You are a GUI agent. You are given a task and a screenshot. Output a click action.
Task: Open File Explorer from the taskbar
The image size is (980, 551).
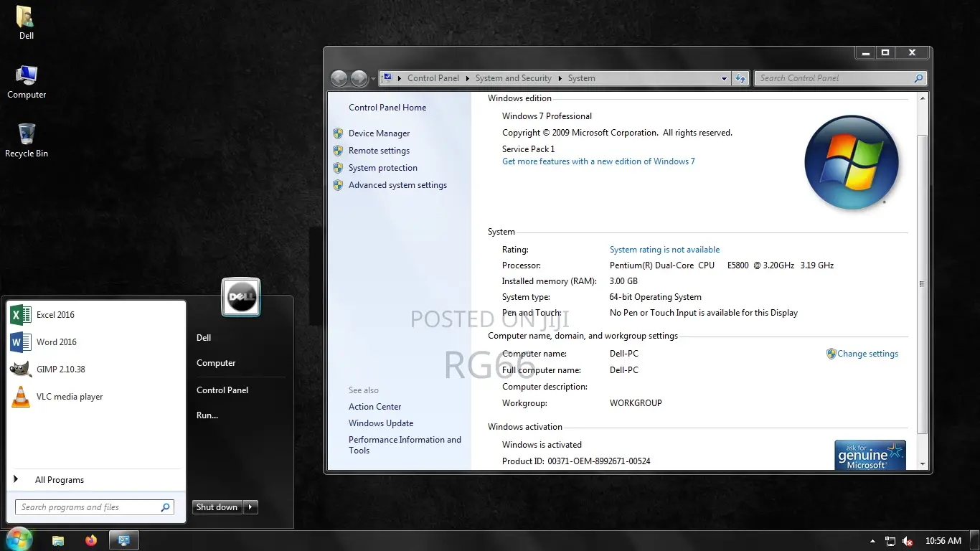point(58,540)
